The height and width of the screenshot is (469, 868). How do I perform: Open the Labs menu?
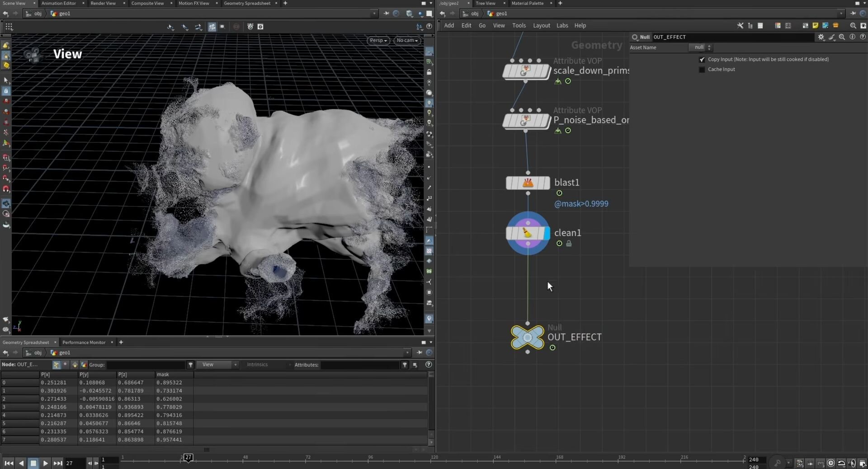click(x=562, y=26)
